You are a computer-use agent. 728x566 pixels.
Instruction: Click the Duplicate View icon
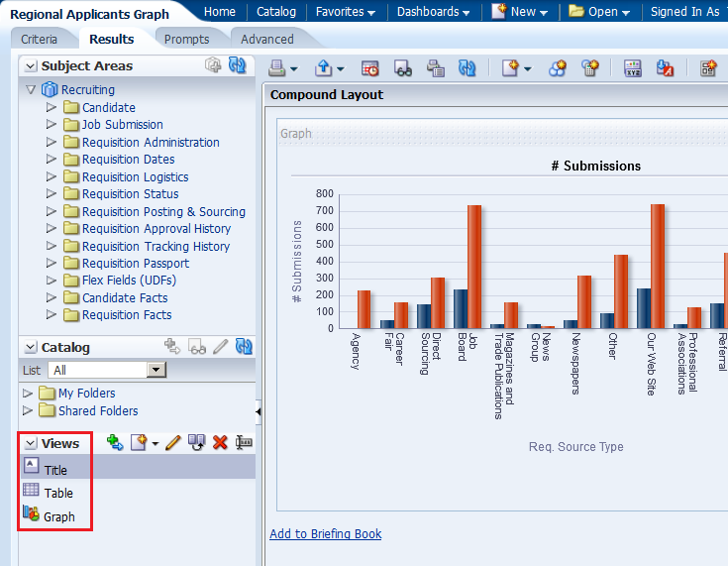tap(196, 443)
